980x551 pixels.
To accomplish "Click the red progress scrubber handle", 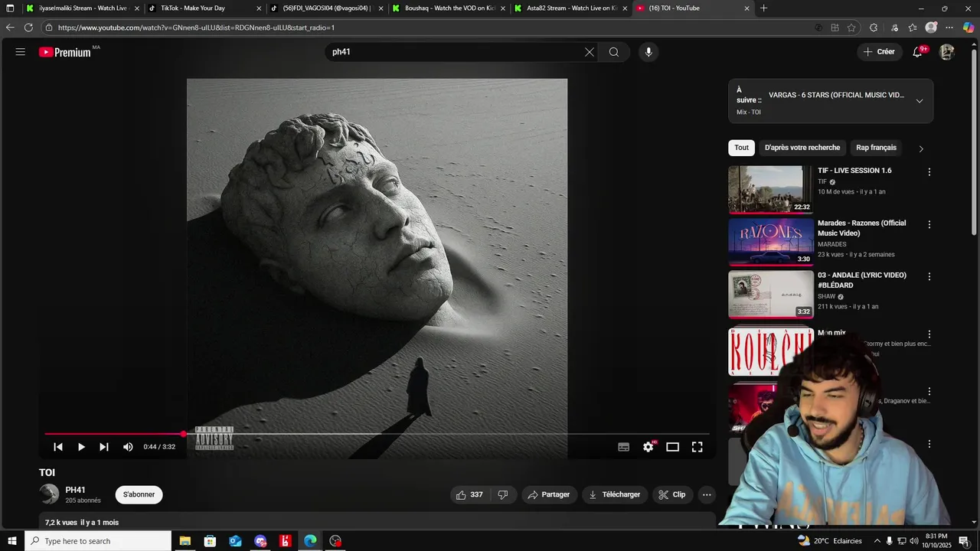I will (183, 434).
